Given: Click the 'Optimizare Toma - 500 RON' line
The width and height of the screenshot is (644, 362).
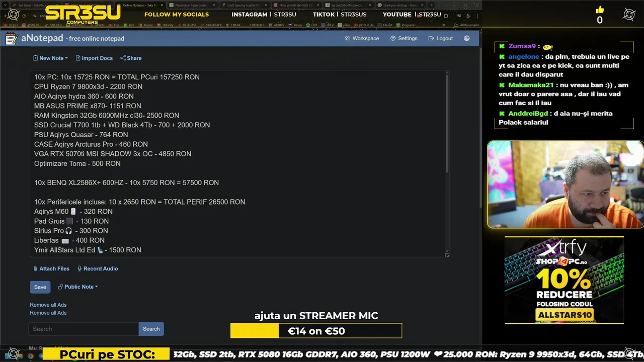Looking at the screenshot, I should [77, 164].
